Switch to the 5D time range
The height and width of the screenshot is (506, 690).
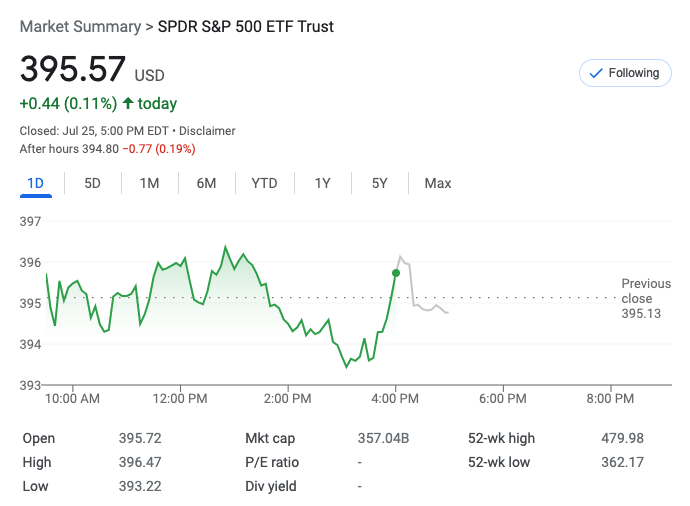pyautogui.click(x=92, y=183)
